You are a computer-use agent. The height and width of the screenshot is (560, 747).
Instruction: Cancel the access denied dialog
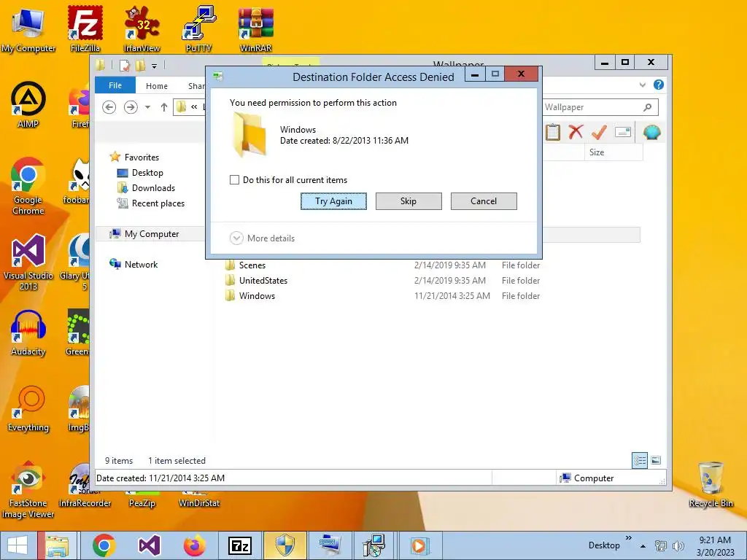[x=484, y=201]
